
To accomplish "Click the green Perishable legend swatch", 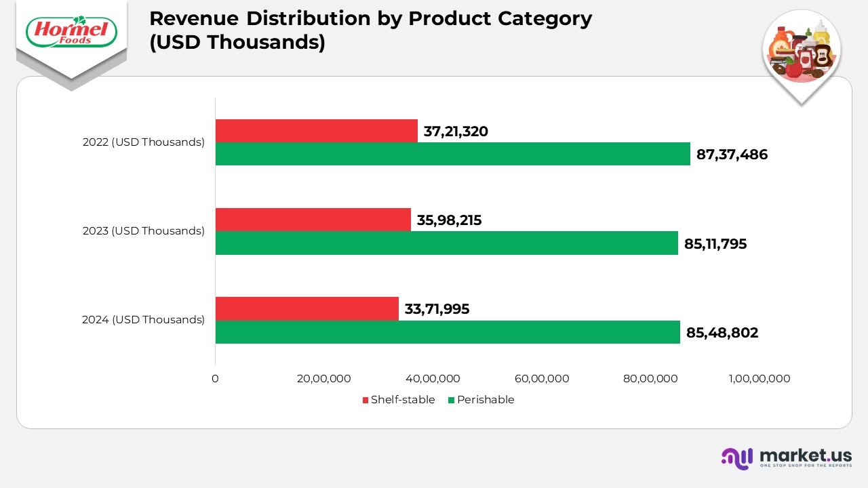I will (452, 400).
